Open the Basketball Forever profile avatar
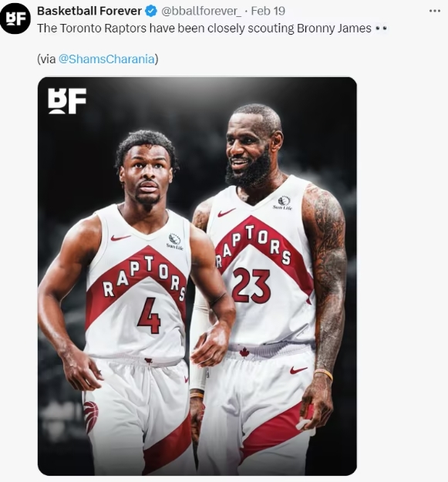This screenshot has width=448, height=482. (x=15, y=19)
